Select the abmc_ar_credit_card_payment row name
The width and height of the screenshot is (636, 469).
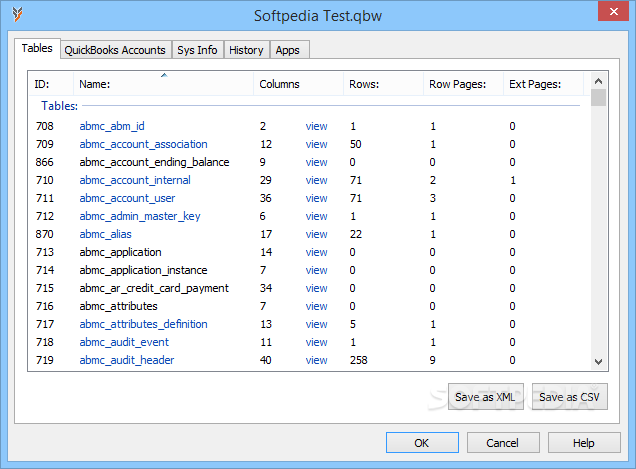pyautogui.click(x=154, y=288)
